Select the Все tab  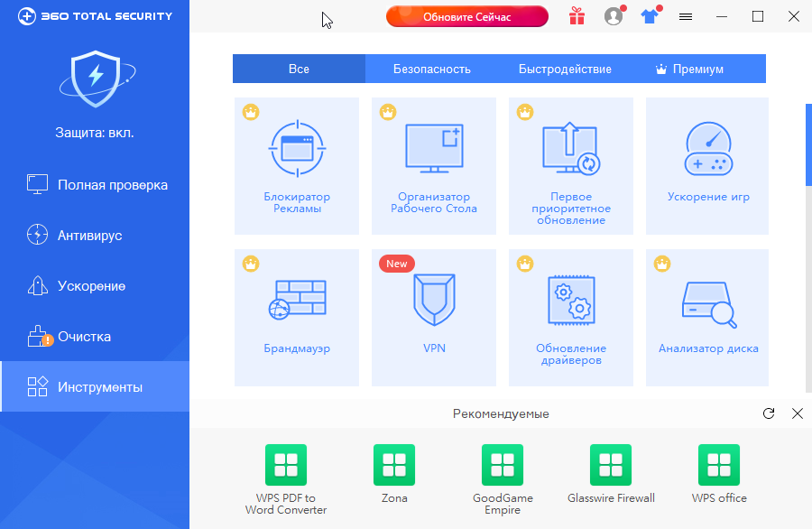pyautogui.click(x=299, y=69)
